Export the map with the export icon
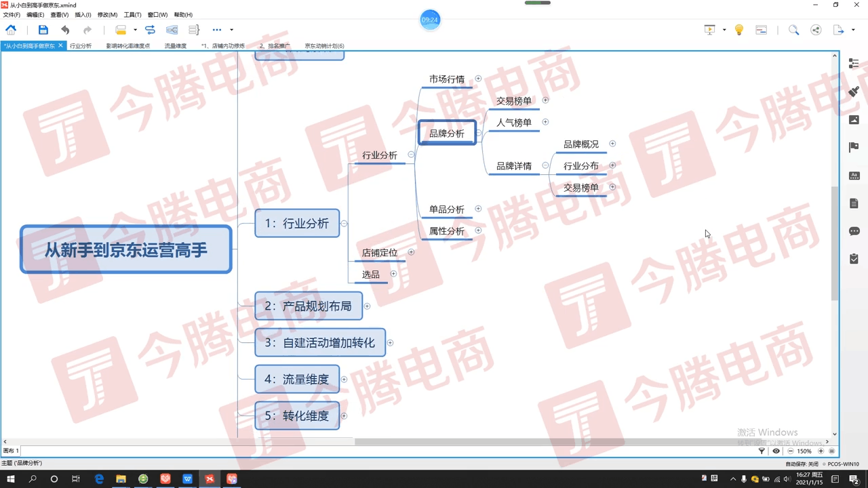This screenshot has height=488, width=868. 839,30
